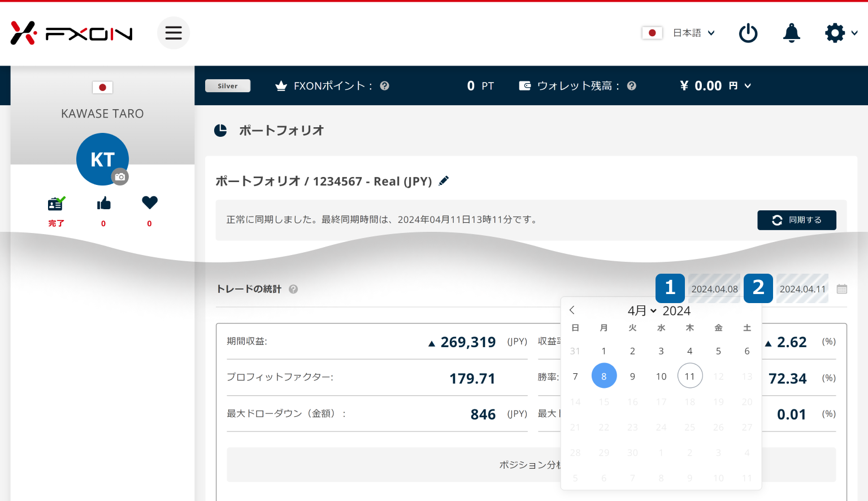Image resolution: width=868 pixels, height=501 pixels.
Task: Click the 0 PT points value
Action: [x=480, y=86]
